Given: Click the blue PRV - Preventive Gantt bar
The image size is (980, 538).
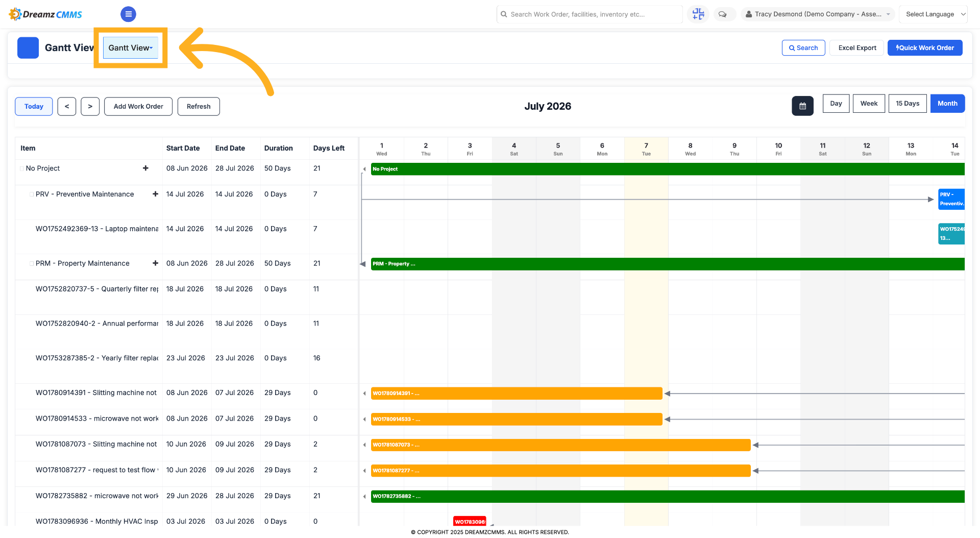Looking at the screenshot, I should (x=951, y=199).
